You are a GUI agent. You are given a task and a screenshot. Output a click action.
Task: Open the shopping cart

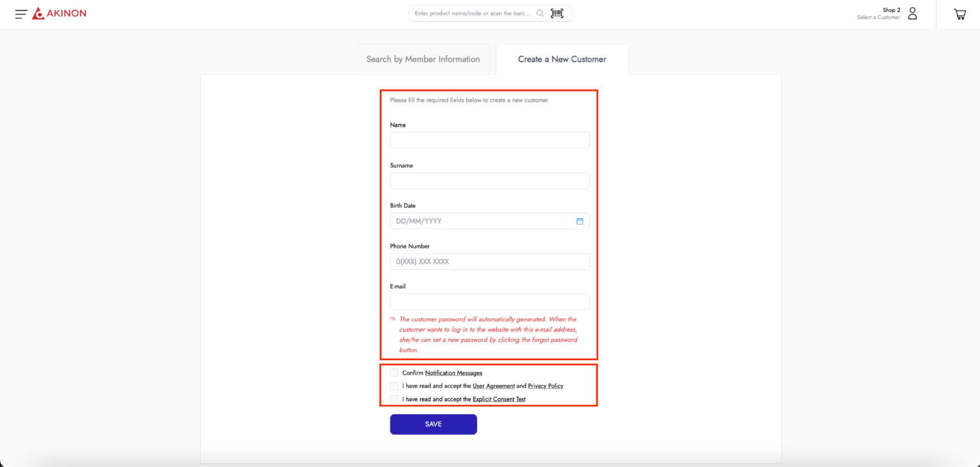point(959,14)
